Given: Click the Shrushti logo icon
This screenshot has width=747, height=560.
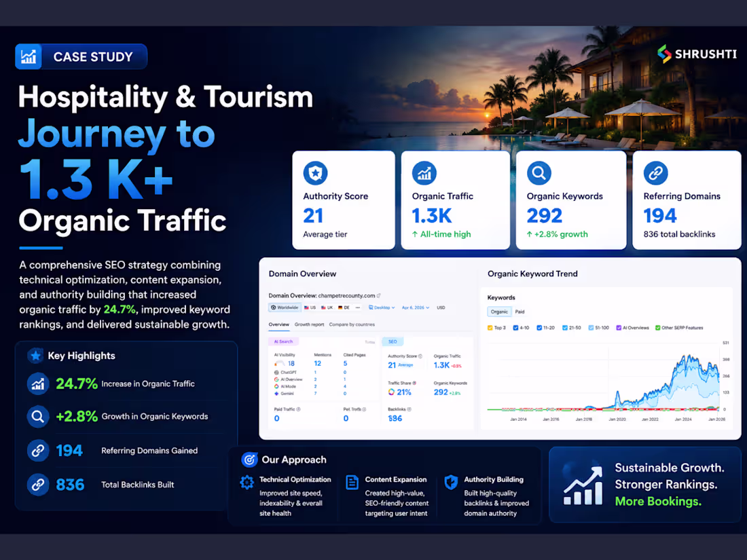Looking at the screenshot, I should (x=664, y=54).
